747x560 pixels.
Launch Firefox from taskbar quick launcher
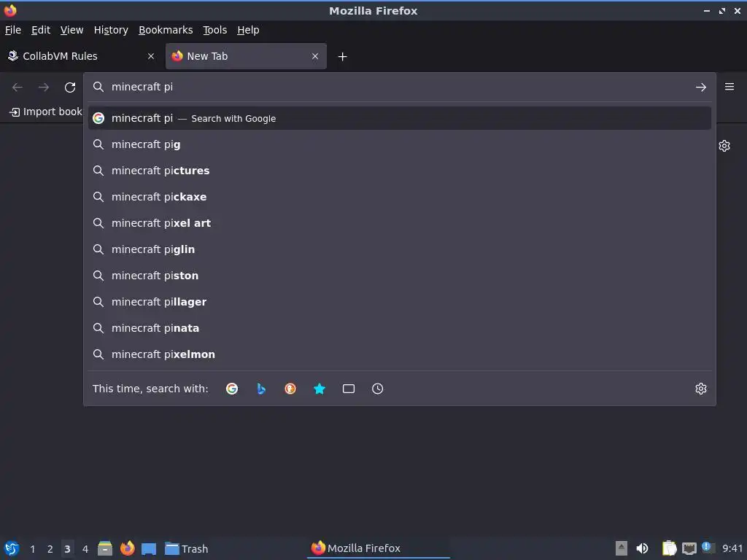coord(127,548)
